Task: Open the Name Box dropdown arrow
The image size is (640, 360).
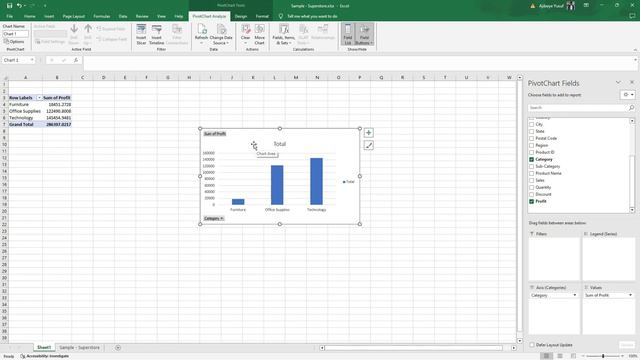Action: tap(32, 60)
